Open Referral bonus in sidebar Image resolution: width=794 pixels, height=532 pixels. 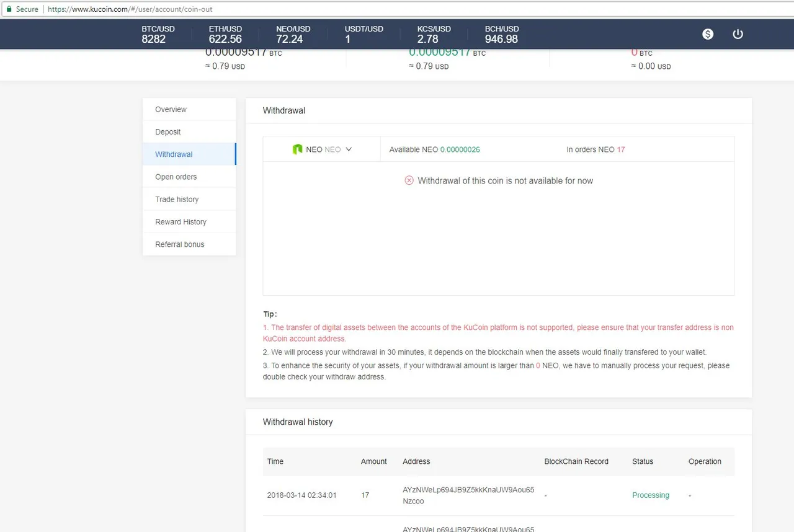point(189,244)
